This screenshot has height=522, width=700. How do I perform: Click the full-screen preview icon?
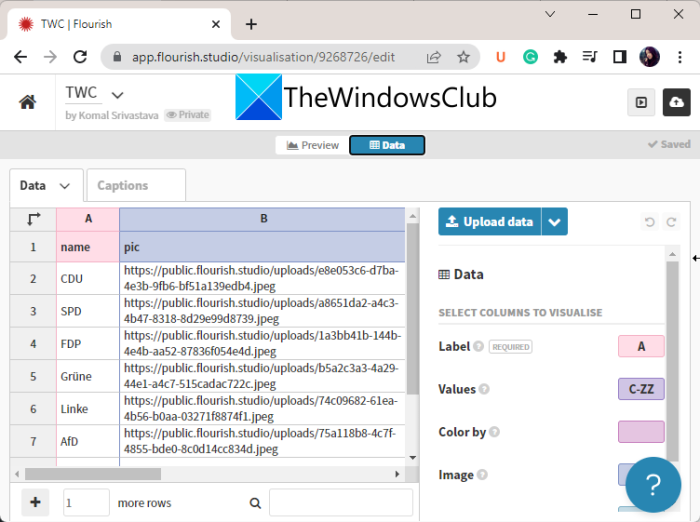[x=641, y=102]
